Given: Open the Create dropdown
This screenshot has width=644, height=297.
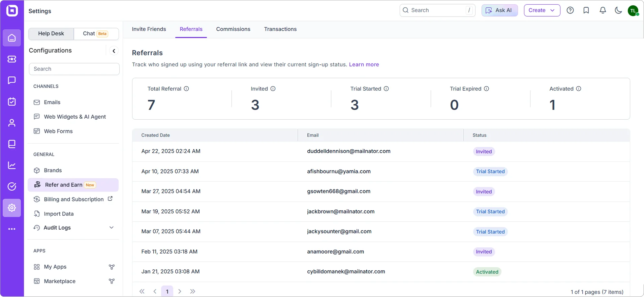Looking at the screenshot, I should (x=542, y=10).
